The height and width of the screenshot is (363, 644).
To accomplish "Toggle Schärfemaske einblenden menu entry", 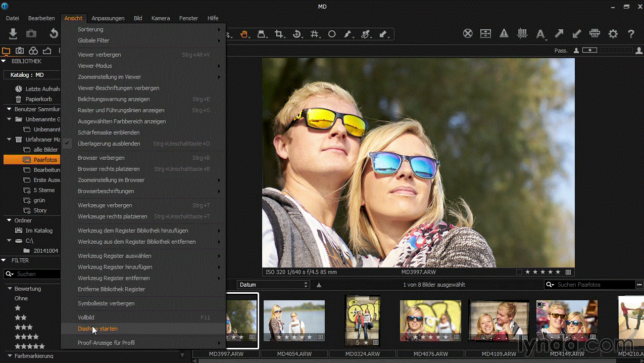I will tap(143, 132).
